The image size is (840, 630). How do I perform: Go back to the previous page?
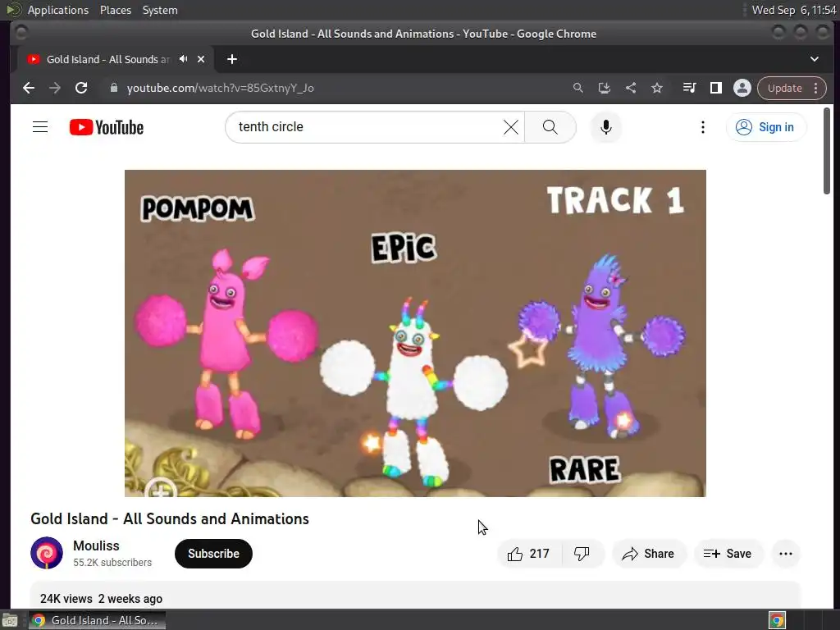(29, 88)
